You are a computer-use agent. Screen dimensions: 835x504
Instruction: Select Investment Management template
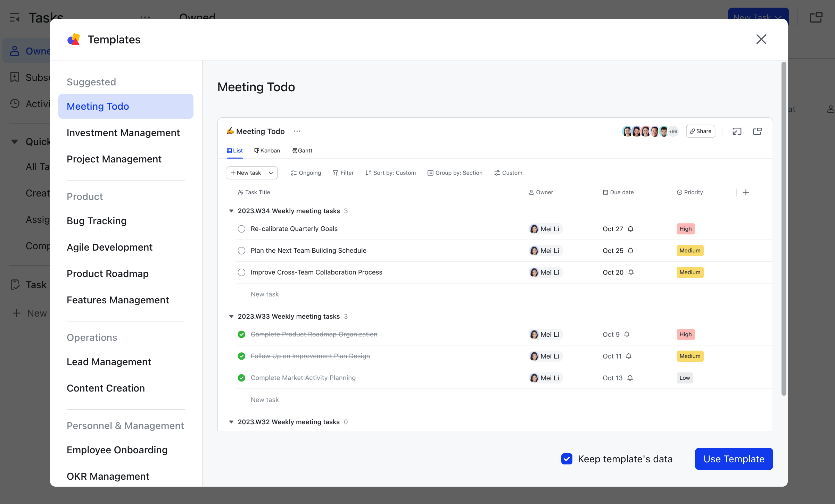point(126,133)
